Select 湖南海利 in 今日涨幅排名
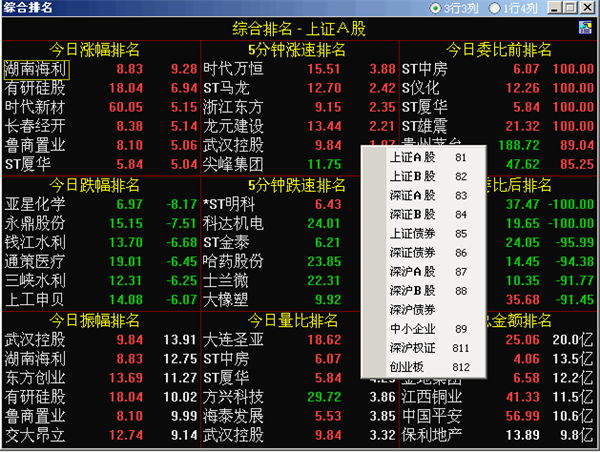The width and height of the screenshot is (600, 452). click(101, 69)
